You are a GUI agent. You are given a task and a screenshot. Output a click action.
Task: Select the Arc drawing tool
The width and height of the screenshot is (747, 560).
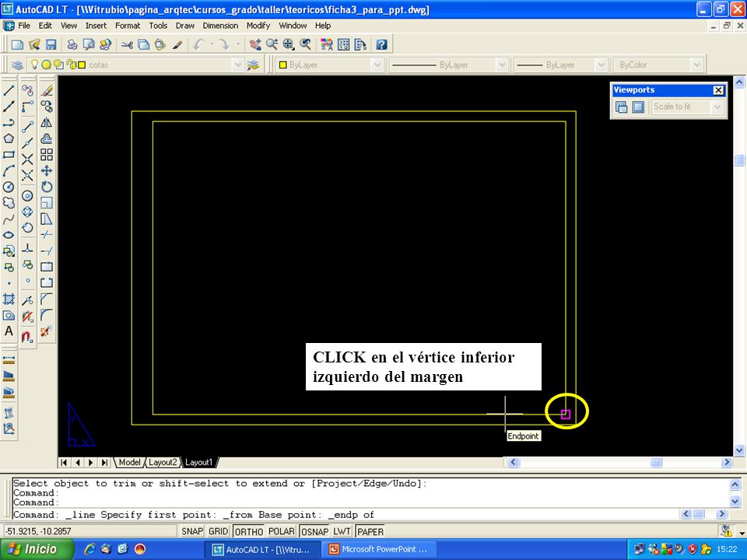point(9,171)
